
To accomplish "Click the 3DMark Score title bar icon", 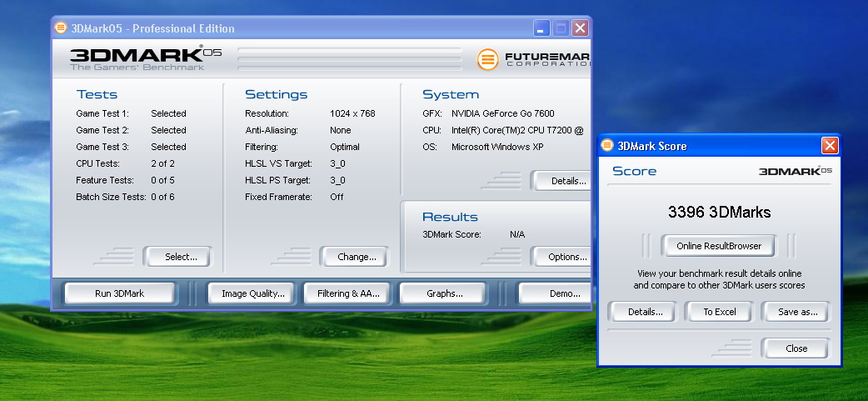I will click(x=607, y=145).
